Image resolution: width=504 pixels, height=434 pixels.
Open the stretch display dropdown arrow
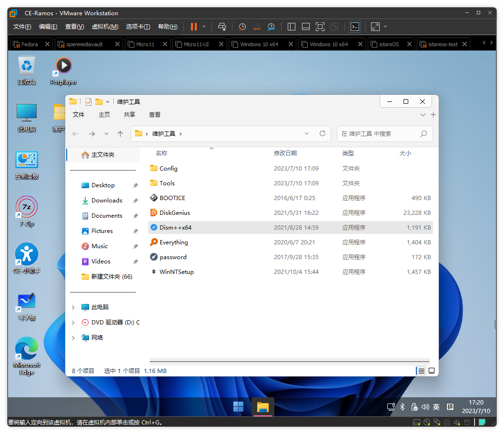pos(385,27)
